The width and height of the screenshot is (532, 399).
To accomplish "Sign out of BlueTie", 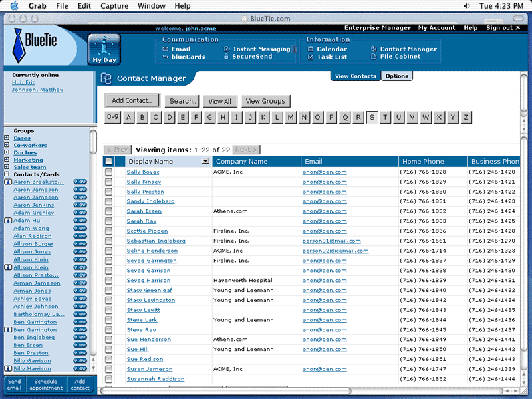I will pos(503,28).
